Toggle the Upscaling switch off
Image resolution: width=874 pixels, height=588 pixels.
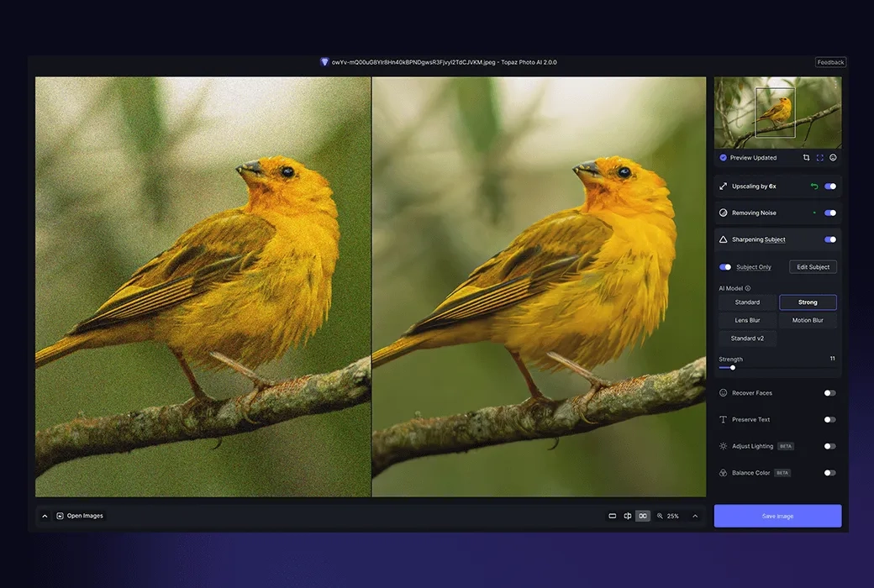tap(830, 186)
